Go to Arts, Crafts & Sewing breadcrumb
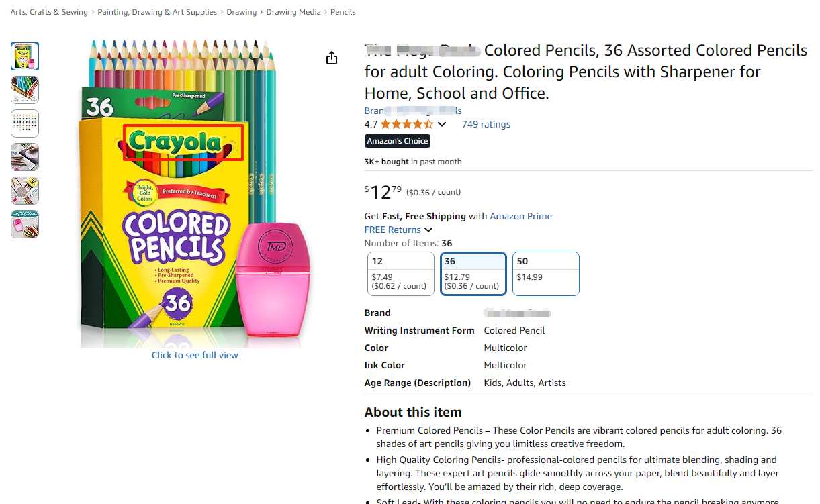 click(49, 12)
